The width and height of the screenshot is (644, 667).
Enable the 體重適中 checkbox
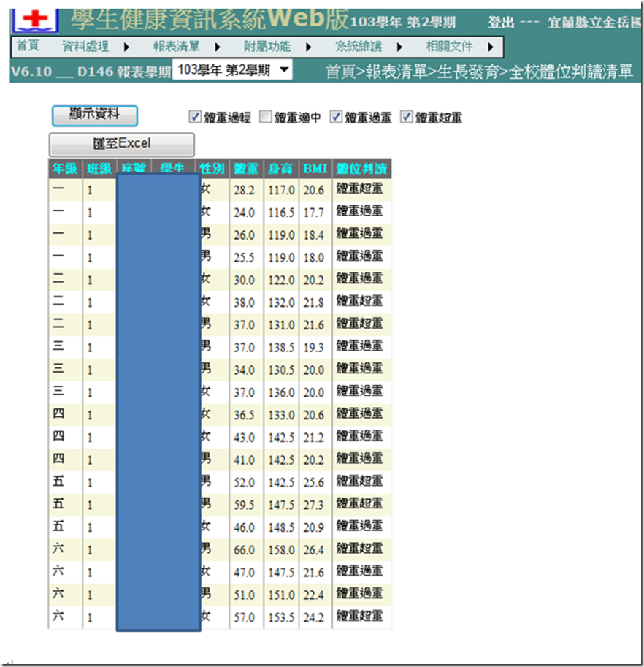[x=266, y=117]
